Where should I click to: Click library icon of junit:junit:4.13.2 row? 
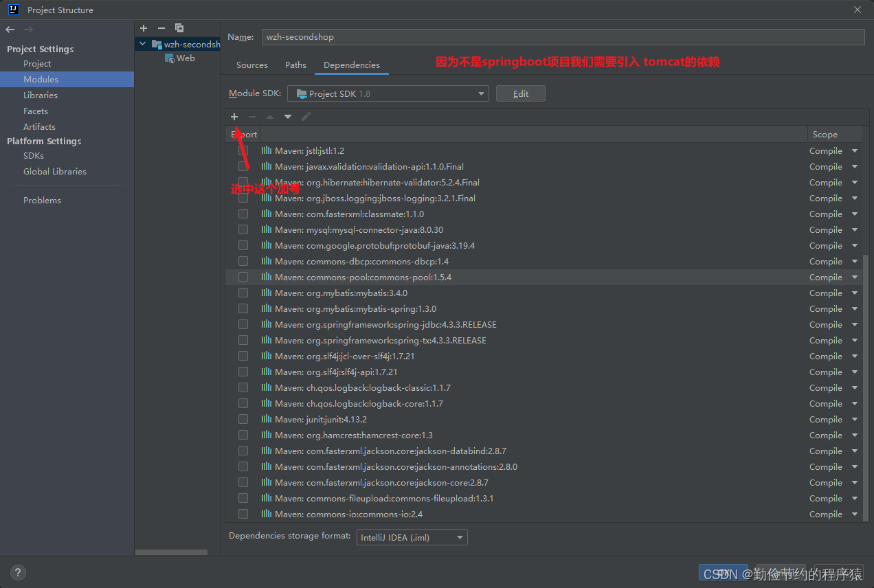pyautogui.click(x=267, y=419)
